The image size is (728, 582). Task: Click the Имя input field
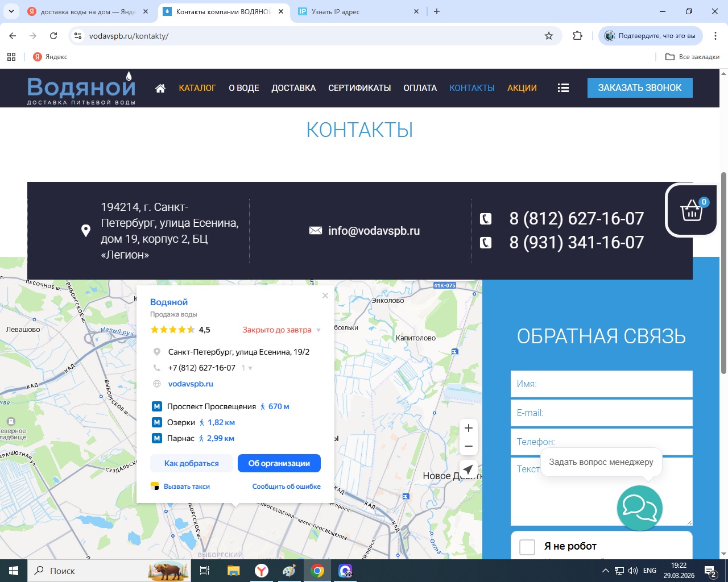[x=602, y=384]
